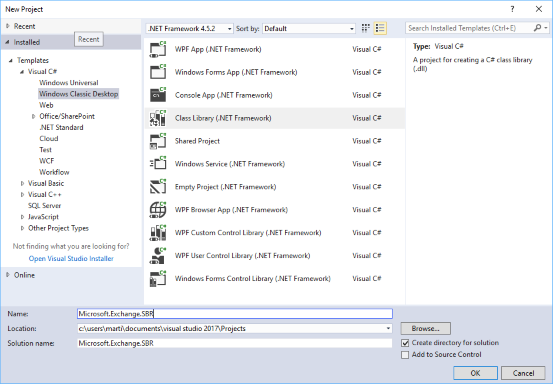Open the dialog help question mark
This screenshot has width=553, height=384.
(512, 9)
